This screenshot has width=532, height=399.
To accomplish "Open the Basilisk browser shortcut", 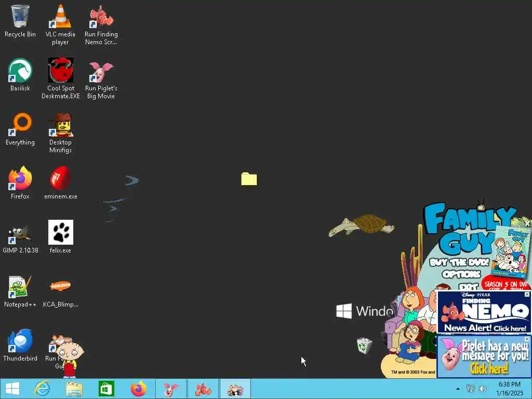I will click(20, 75).
